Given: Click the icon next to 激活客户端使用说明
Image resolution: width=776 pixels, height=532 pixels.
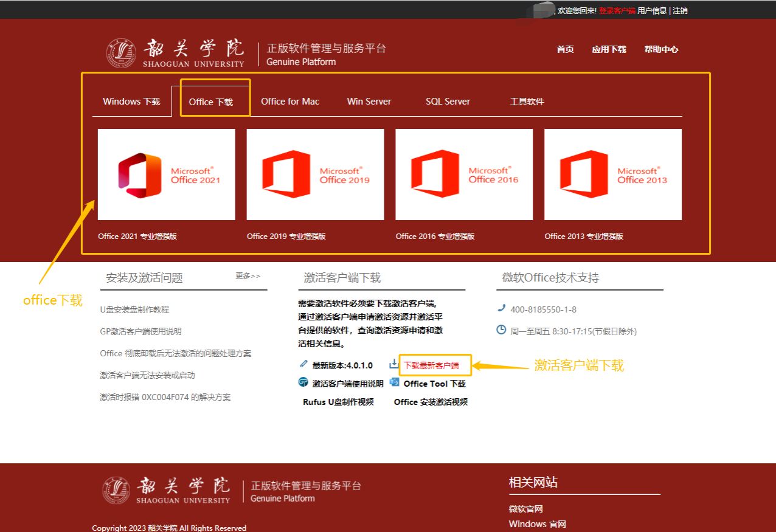Looking at the screenshot, I should [303, 382].
